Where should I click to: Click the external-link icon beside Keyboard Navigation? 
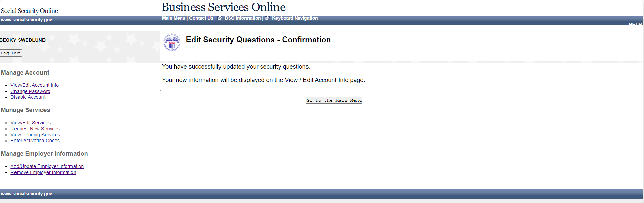click(267, 18)
